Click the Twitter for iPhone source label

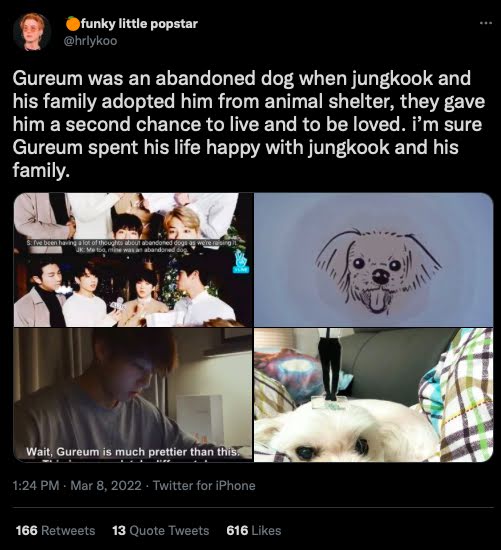click(204, 485)
